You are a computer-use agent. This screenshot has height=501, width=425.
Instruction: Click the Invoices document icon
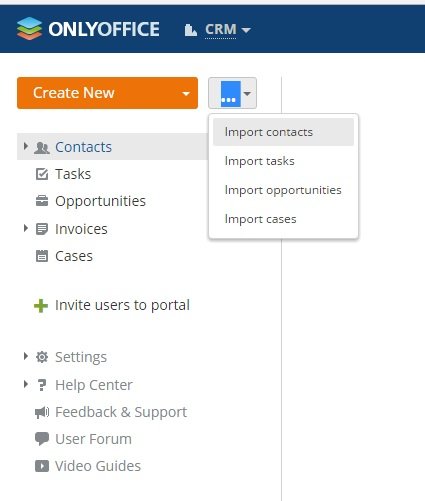pyautogui.click(x=42, y=229)
